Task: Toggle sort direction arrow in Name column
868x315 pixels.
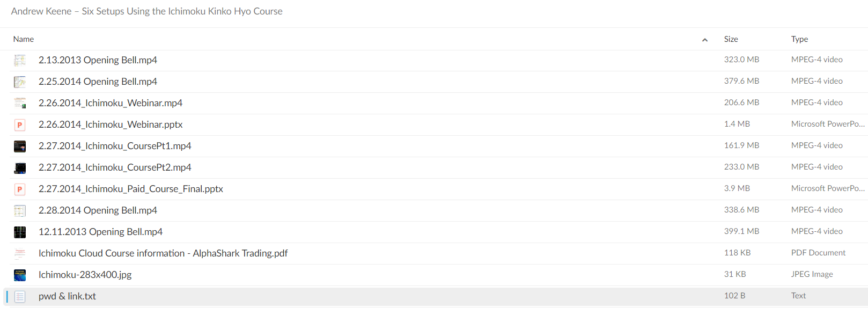Action: [705, 40]
